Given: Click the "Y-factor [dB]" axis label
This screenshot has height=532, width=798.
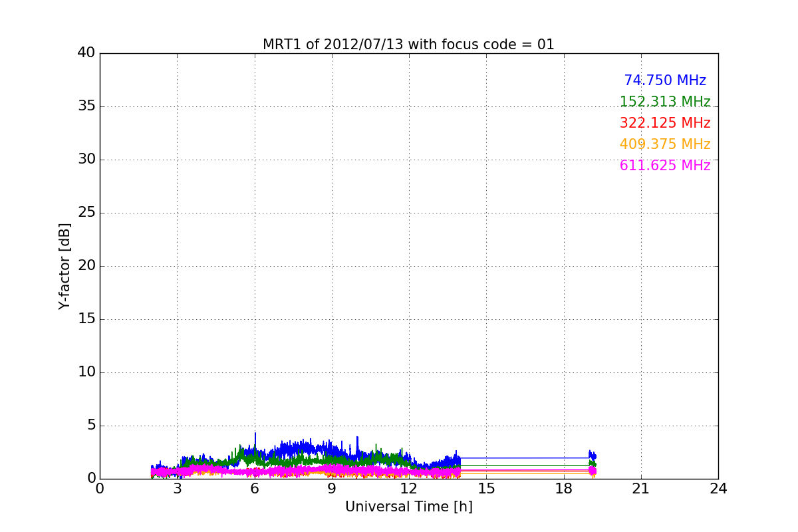Looking at the screenshot, I should 65,266.
